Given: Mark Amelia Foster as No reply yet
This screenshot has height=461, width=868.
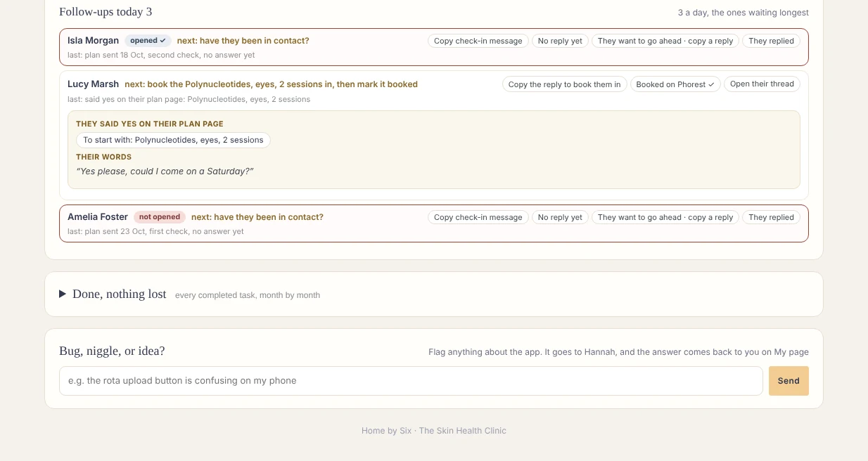Looking at the screenshot, I should [560, 217].
